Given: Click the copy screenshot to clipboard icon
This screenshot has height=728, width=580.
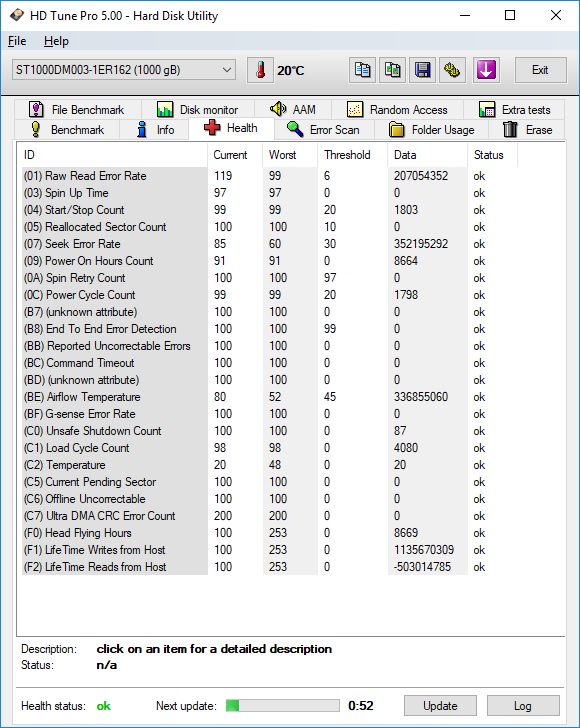Looking at the screenshot, I should 392,71.
